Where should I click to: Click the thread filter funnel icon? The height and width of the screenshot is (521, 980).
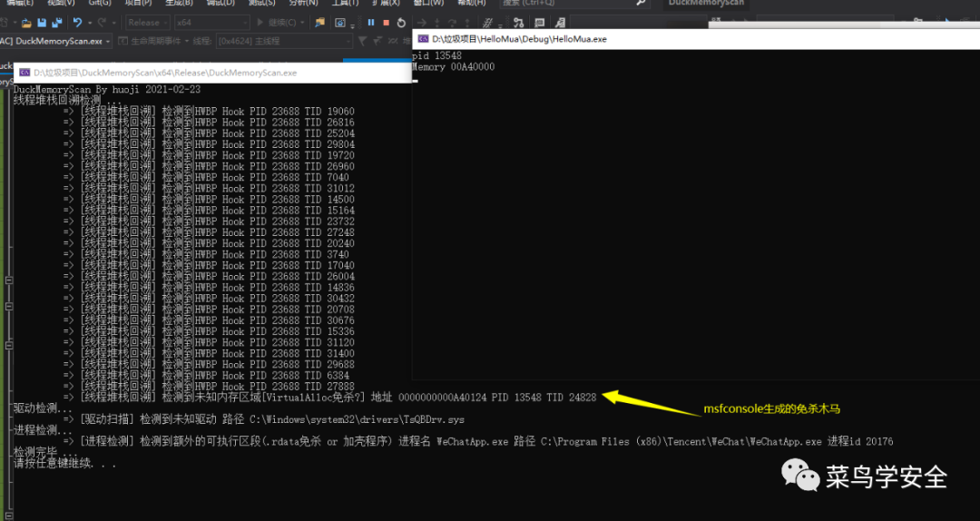point(362,41)
